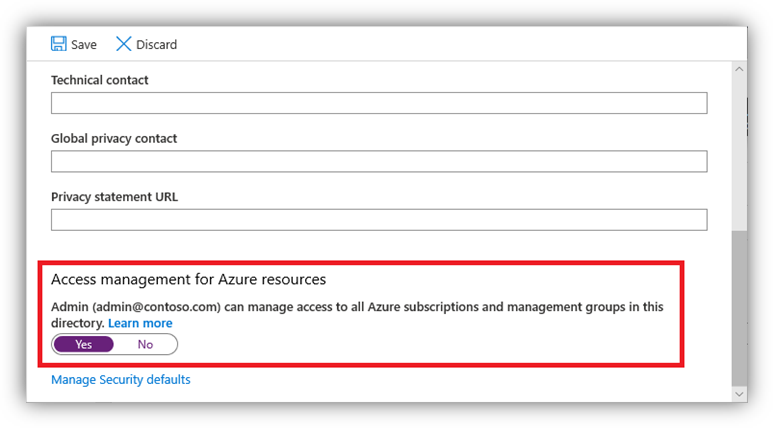Image resolution: width=773 pixels, height=428 pixels.
Task: Switch access management toggle to Yes
Action: 84,344
